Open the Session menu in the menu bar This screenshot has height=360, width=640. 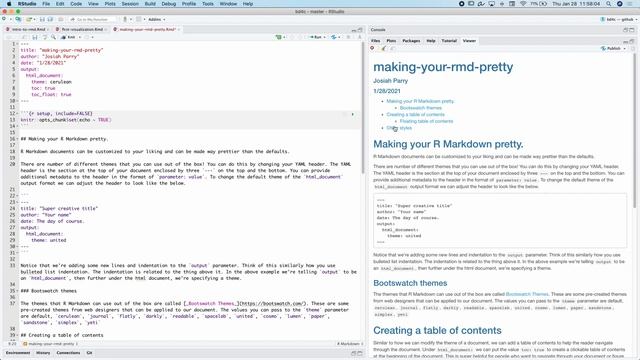130,4
